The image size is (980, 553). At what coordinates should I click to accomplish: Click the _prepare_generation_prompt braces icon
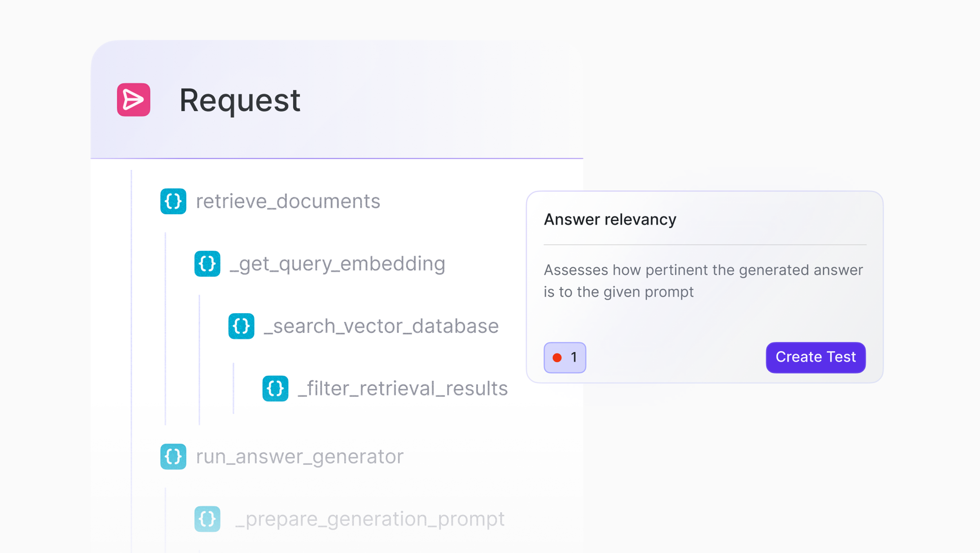207,519
